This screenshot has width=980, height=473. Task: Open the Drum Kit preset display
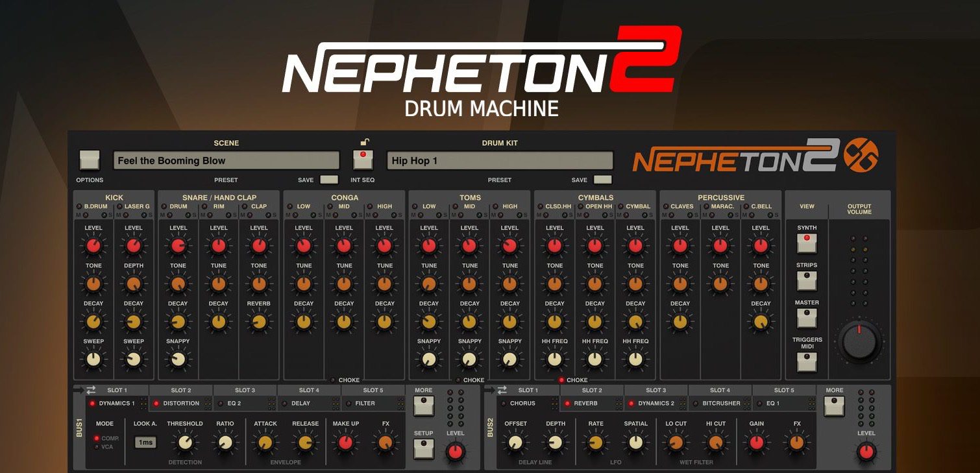point(500,161)
